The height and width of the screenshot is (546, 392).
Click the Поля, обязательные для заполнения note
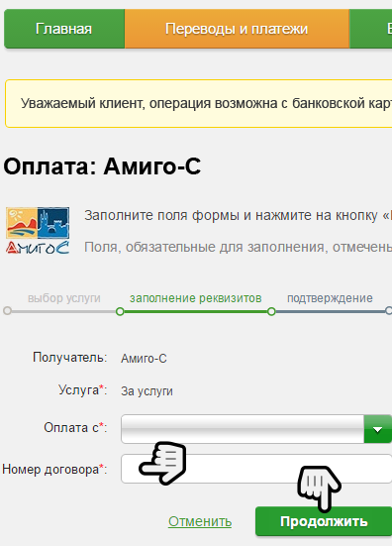point(238,247)
